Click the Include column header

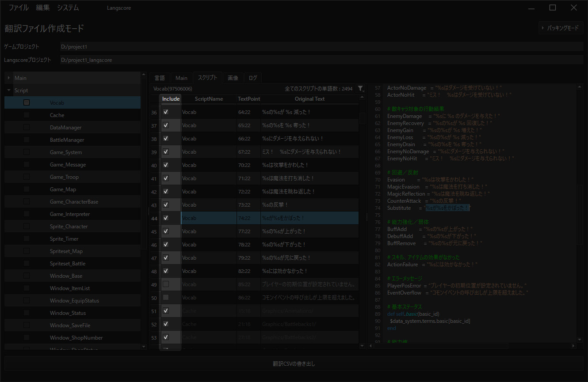tap(171, 99)
